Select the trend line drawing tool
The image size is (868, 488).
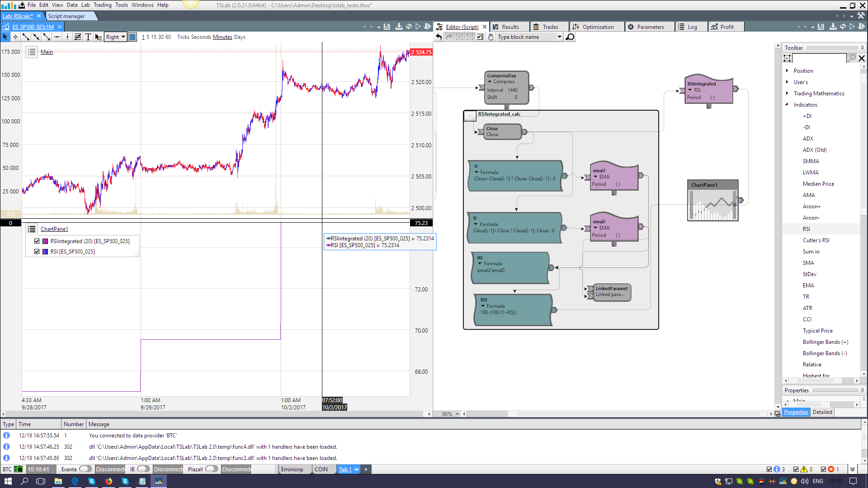26,37
